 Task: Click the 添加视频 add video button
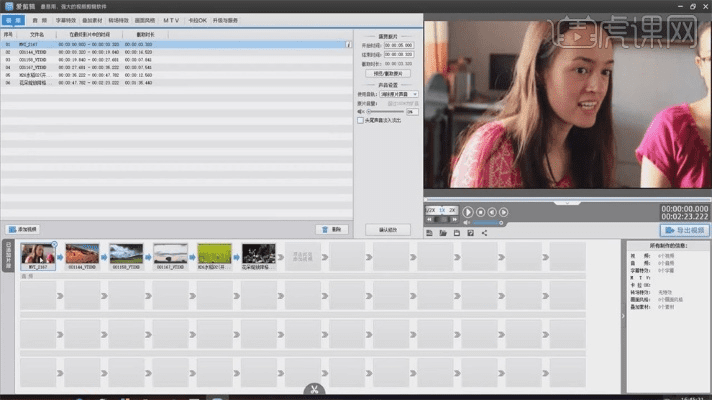[x=24, y=229]
